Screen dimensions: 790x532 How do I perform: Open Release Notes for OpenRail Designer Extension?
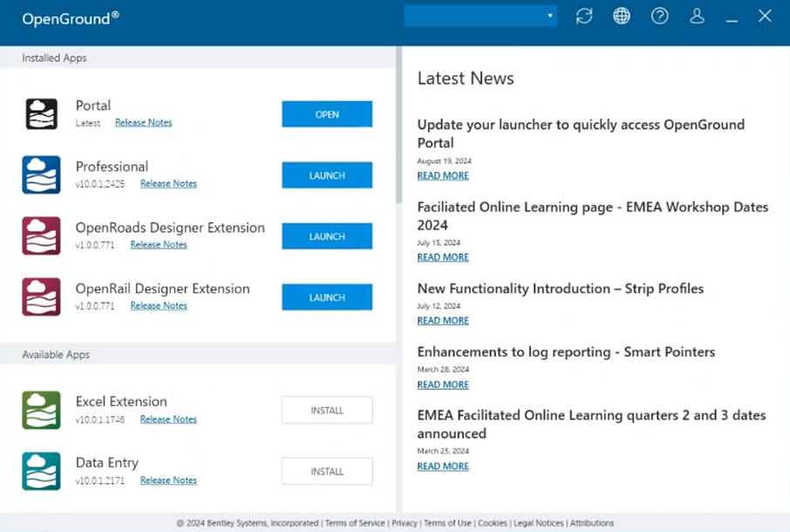[159, 305]
